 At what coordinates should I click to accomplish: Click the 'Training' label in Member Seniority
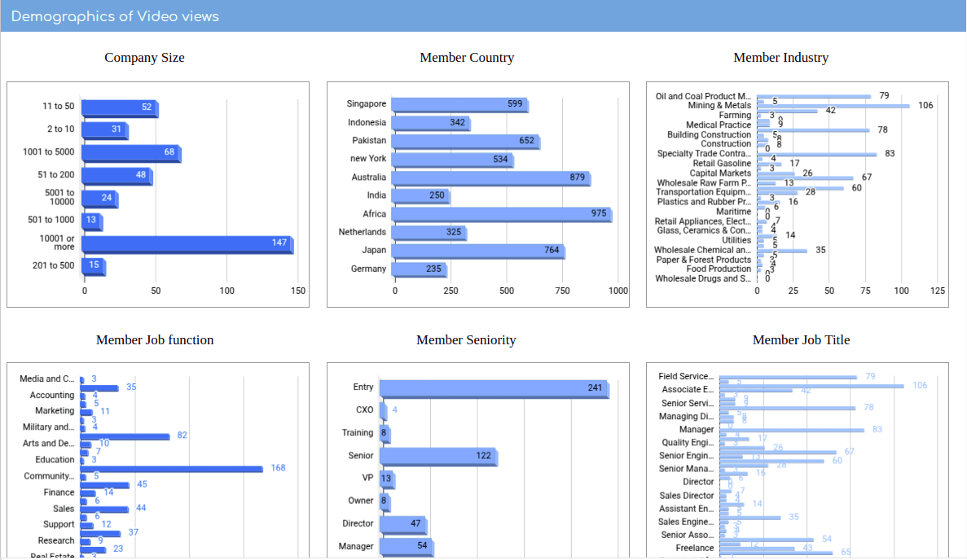[358, 432]
